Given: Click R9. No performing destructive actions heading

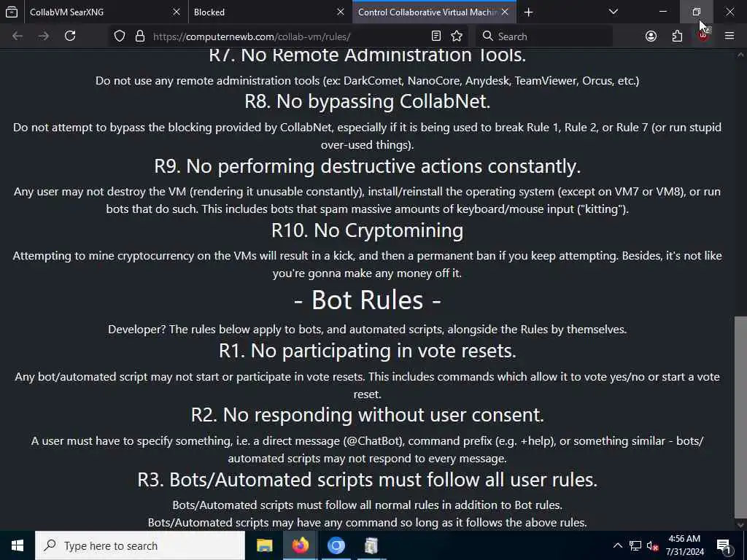Looking at the screenshot, I should pos(368,166).
